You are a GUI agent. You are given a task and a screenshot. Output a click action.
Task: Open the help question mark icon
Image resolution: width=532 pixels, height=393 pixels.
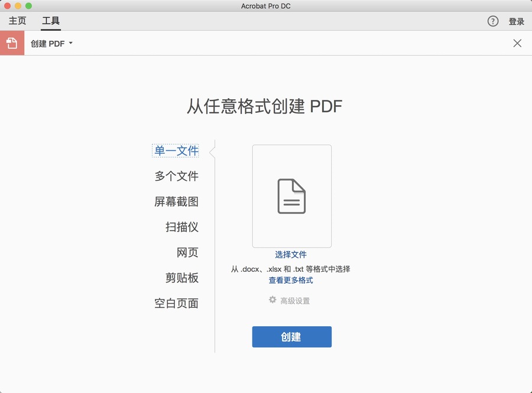[492, 21]
